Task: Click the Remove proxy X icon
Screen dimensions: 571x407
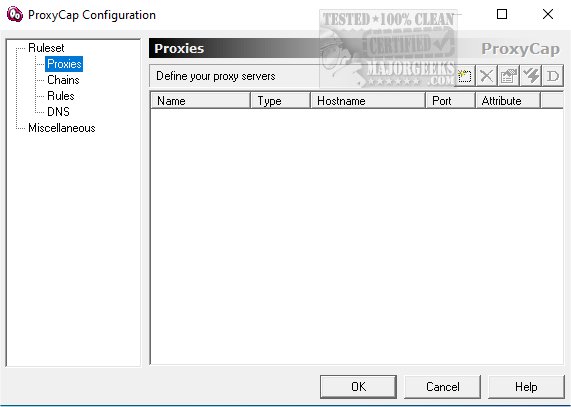Action: point(487,76)
